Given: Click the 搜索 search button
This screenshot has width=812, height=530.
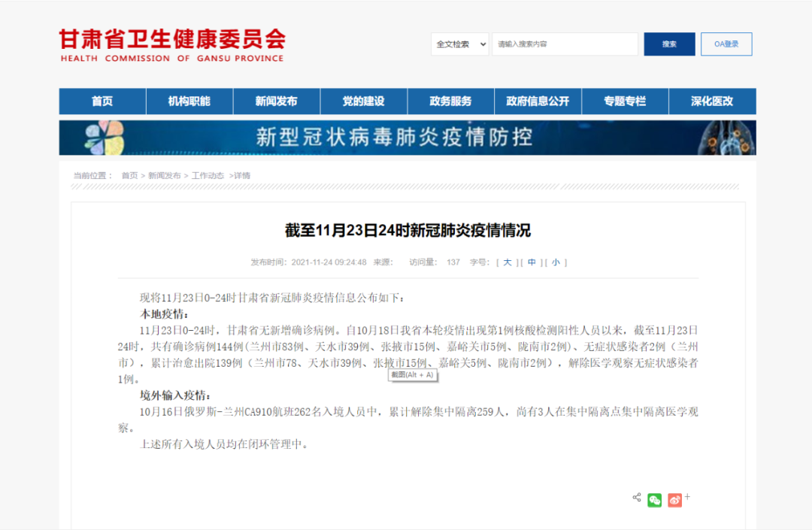Looking at the screenshot, I should [x=669, y=44].
